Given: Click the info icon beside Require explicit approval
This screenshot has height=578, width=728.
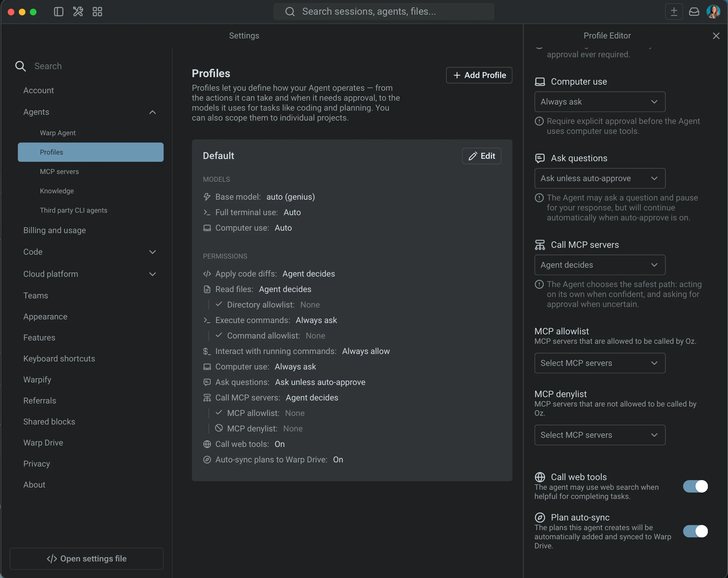Looking at the screenshot, I should pos(539,121).
